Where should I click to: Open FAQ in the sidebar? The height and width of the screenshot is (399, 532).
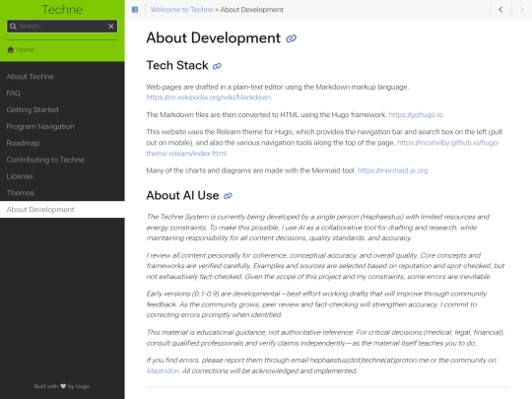tap(13, 93)
